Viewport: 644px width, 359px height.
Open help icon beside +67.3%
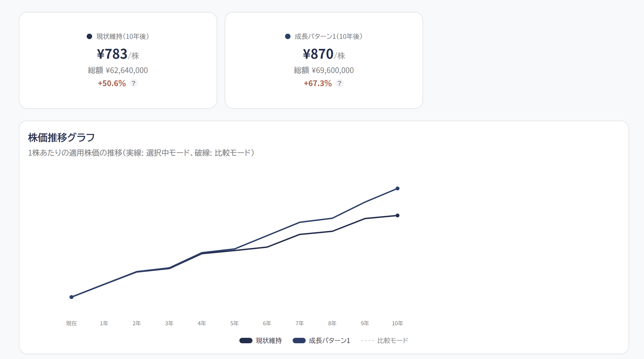339,83
